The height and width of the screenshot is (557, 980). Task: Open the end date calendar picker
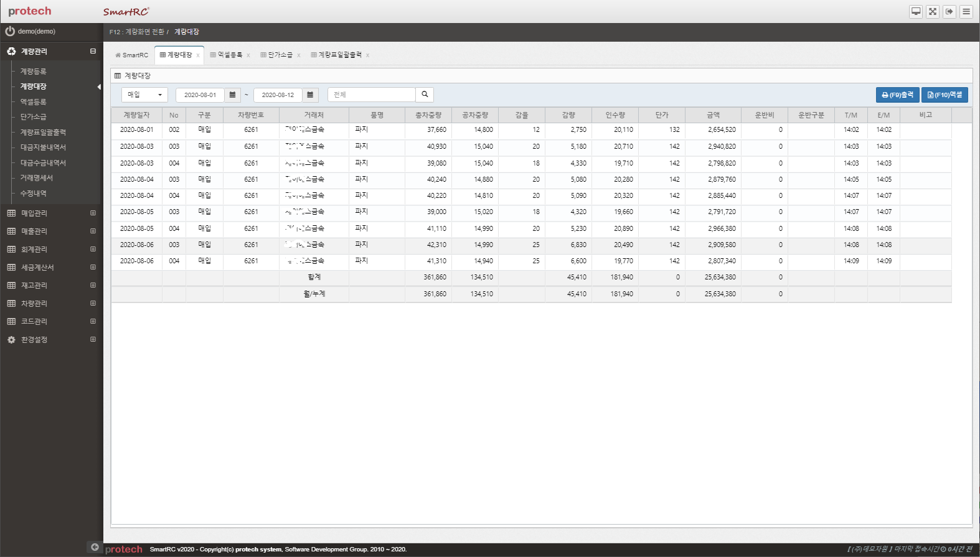point(310,95)
